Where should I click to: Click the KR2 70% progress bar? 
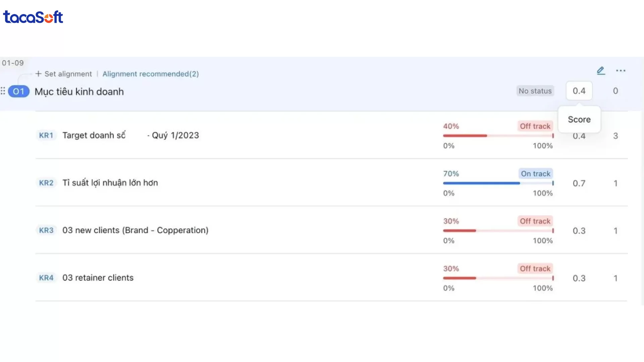[498, 183]
